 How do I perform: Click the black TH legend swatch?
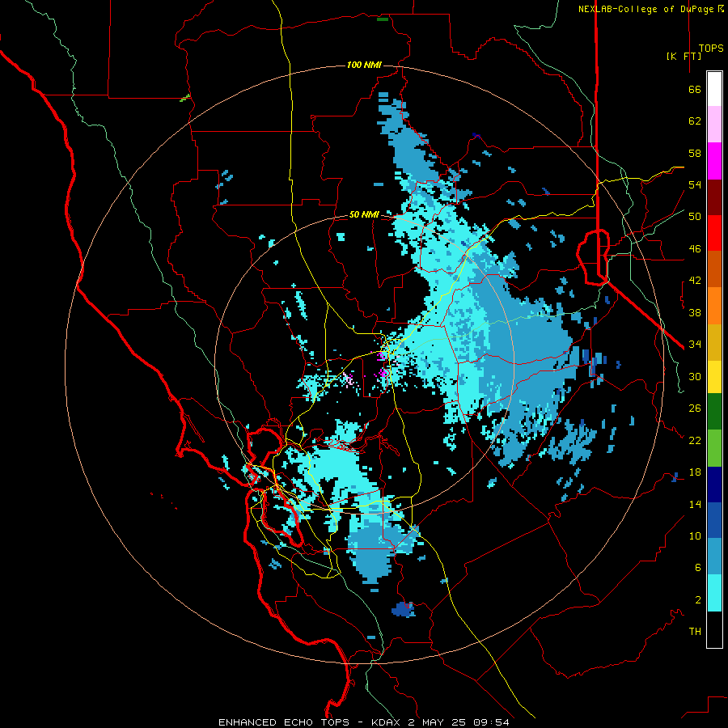714,629
